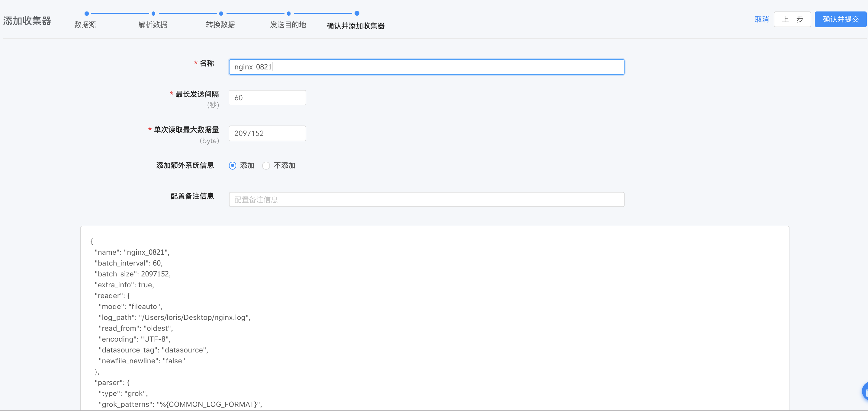Viewport: 868px width, 411px height.
Task: Click the "reader": { JSON line
Action: pos(112,295)
